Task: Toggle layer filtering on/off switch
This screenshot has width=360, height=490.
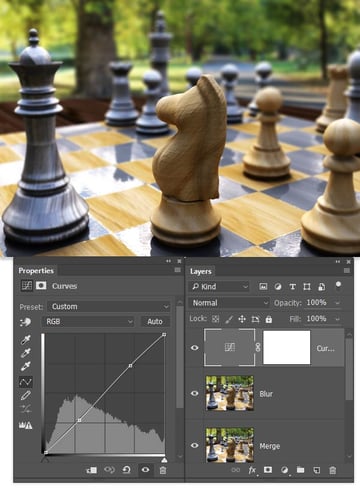Action: (x=338, y=286)
